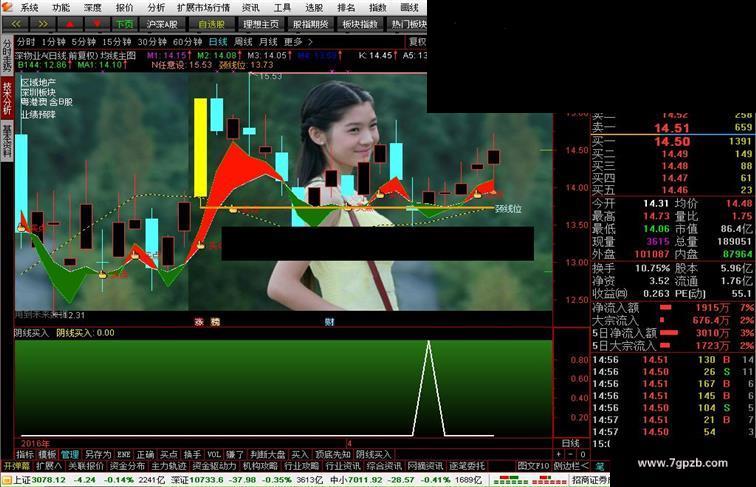Select the 顶底先知 indicator
The width and height of the screenshot is (756, 487).
333,454
